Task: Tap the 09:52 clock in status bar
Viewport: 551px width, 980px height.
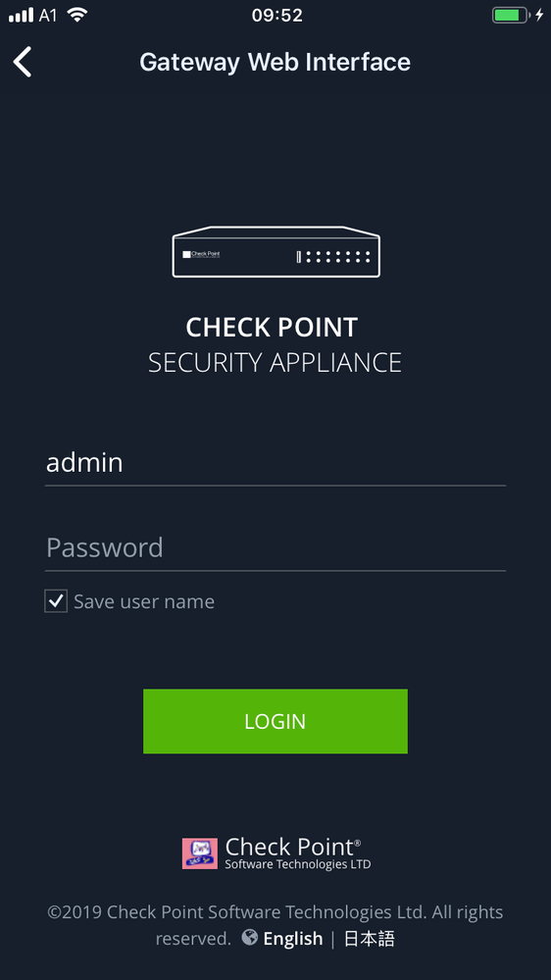Action: (x=277, y=15)
